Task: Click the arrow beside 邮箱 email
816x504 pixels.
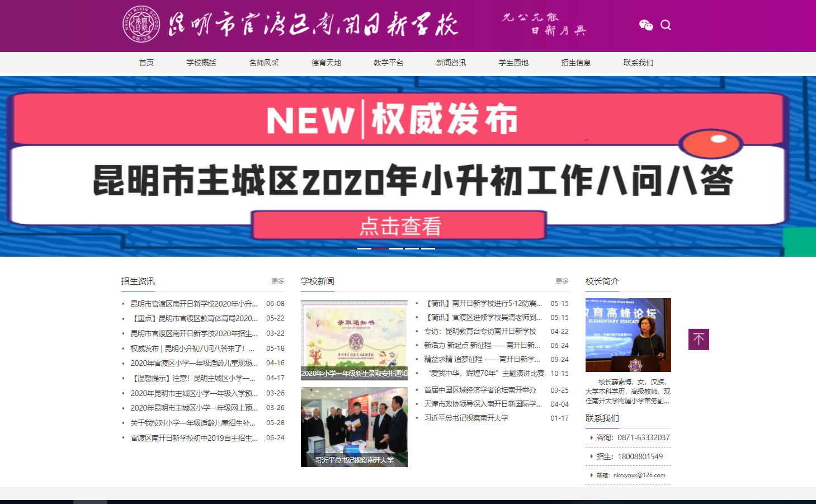Action: tap(592, 475)
